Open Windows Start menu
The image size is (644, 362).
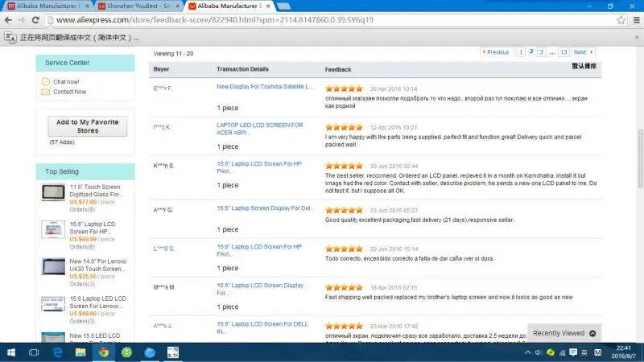11,352
